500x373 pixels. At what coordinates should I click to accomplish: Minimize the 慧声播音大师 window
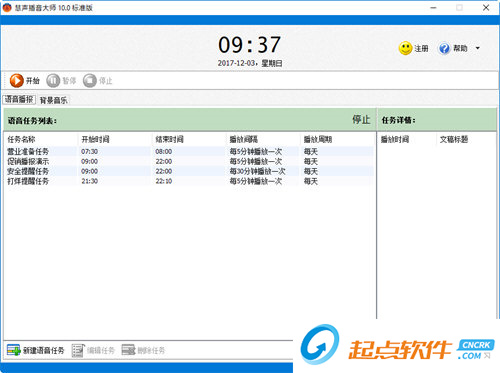pos(433,8)
